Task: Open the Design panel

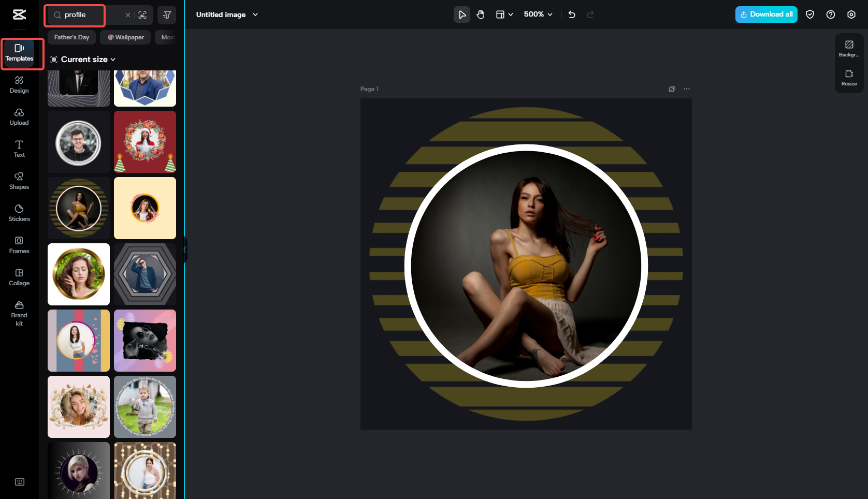Action: pos(19,85)
